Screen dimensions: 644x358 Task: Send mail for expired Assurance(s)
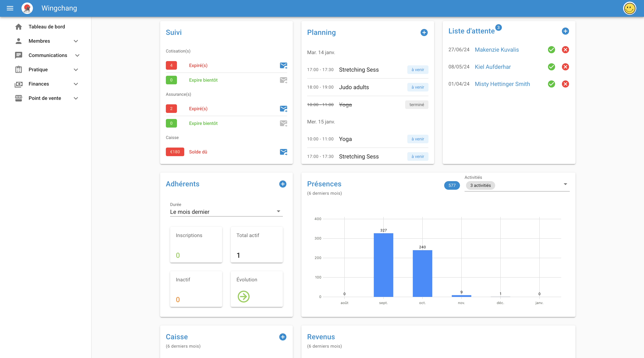pos(283,109)
